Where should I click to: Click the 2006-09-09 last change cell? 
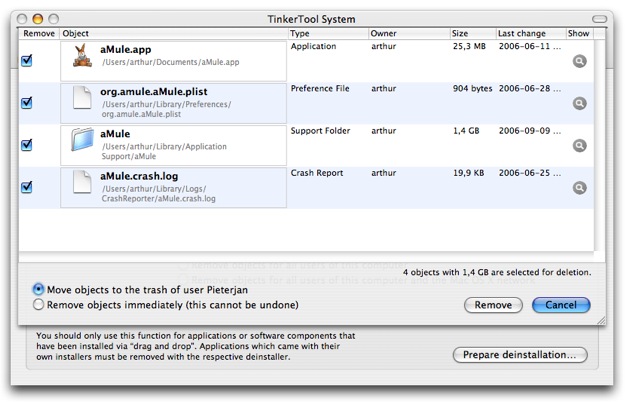tap(530, 131)
